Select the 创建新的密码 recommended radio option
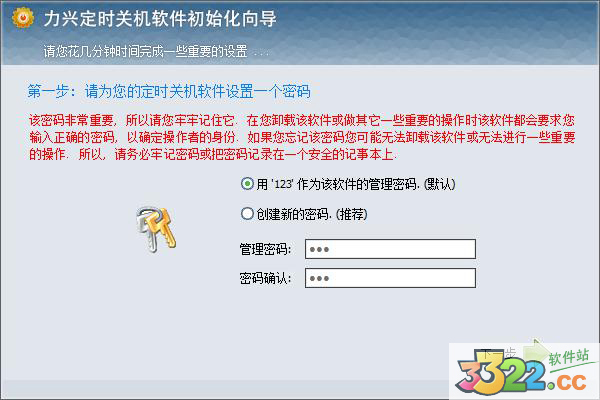The width and height of the screenshot is (600, 400). click(x=247, y=213)
